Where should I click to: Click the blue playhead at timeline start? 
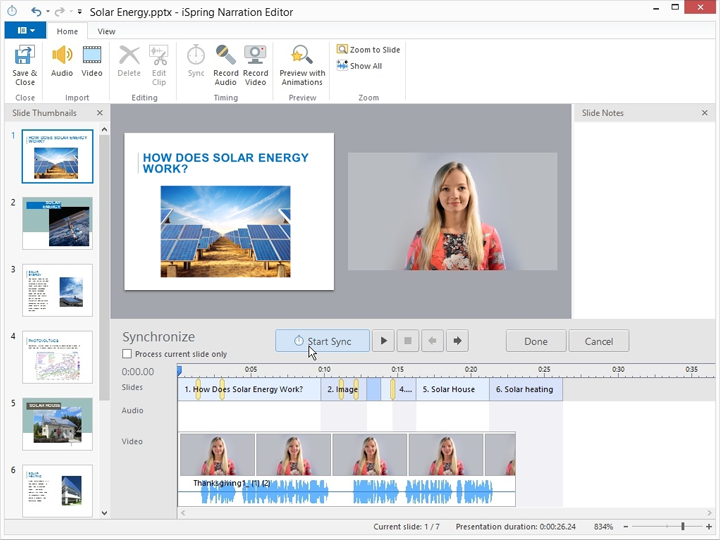tap(180, 370)
